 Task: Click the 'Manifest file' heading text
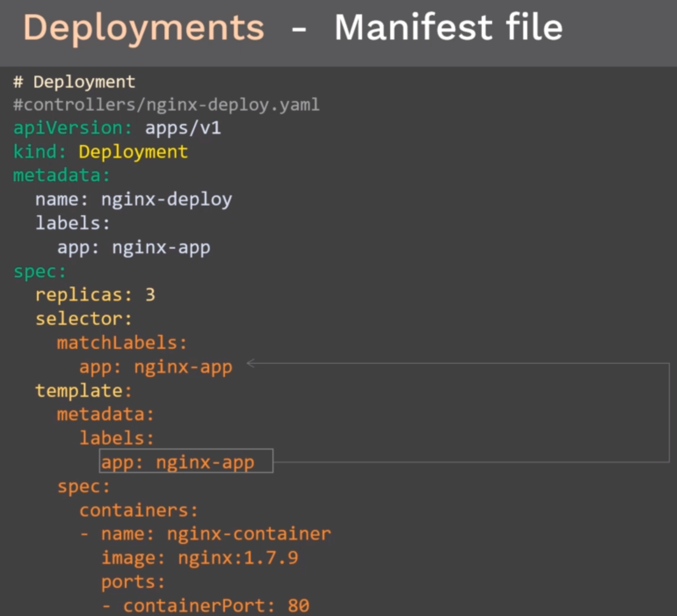point(449,27)
